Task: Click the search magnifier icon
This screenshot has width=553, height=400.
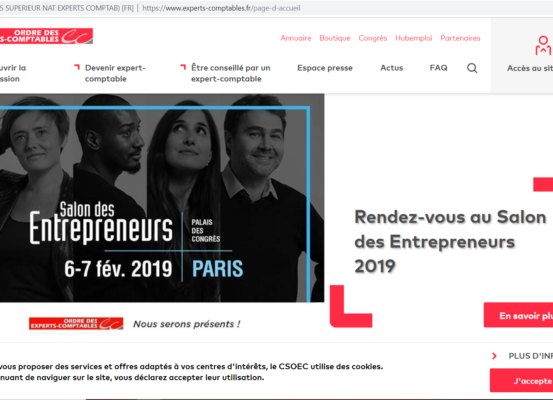Action: pos(472,68)
